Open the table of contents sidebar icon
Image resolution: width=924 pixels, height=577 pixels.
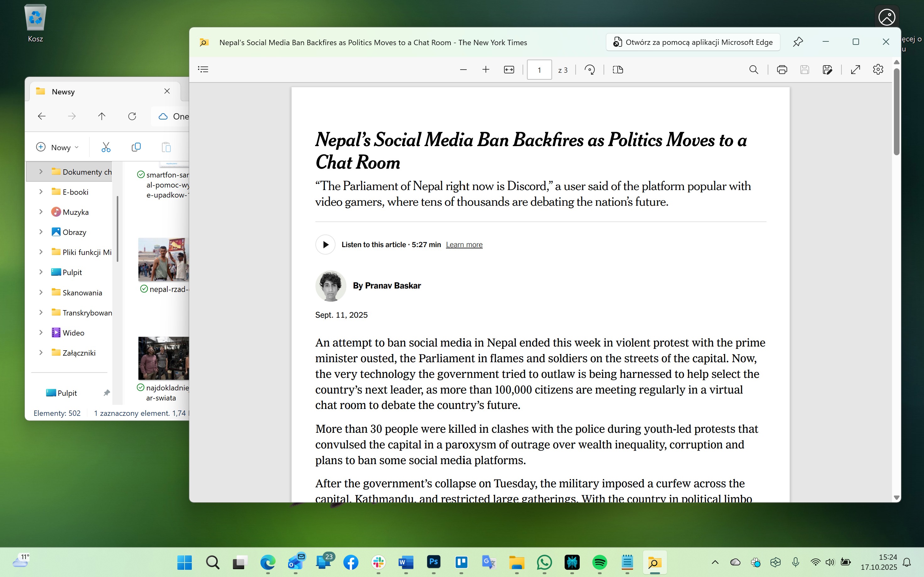(203, 69)
